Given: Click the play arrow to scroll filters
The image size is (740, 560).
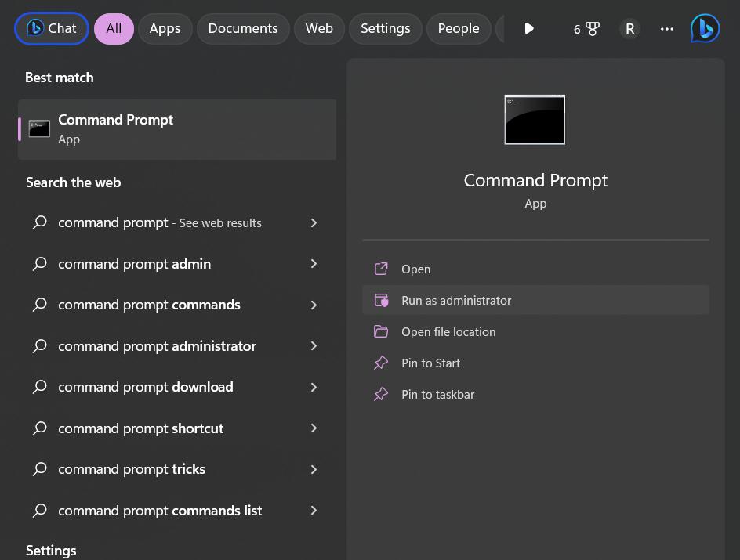Looking at the screenshot, I should point(529,29).
